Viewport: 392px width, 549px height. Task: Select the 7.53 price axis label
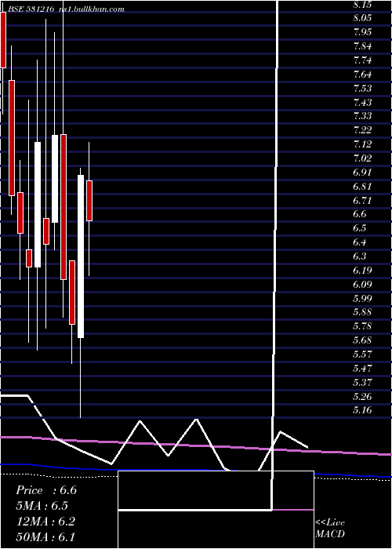tap(362, 88)
